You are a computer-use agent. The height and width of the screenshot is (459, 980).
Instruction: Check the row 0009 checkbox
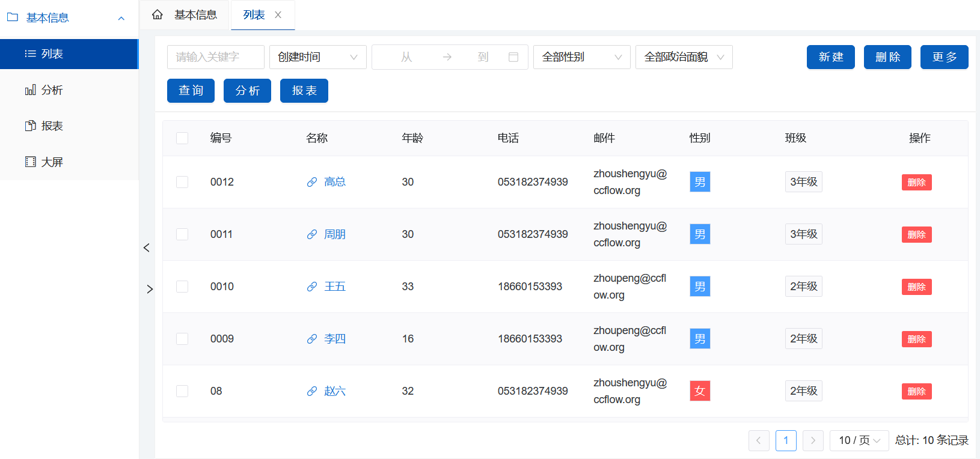[182, 339]
